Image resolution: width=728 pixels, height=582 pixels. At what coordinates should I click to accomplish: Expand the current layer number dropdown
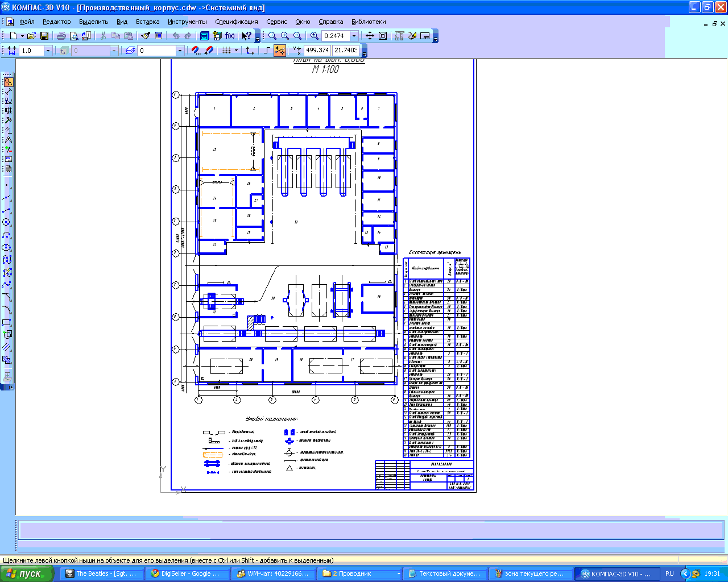180,51
